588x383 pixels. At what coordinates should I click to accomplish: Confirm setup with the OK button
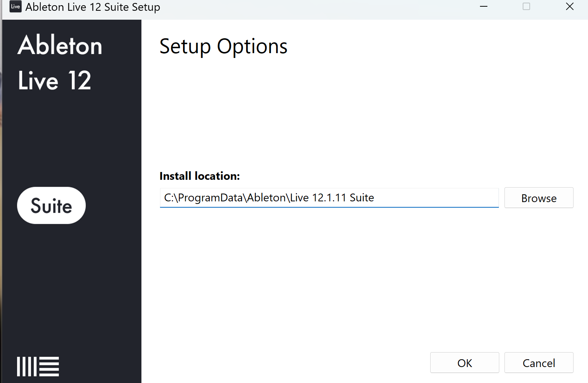pos(464,363)
